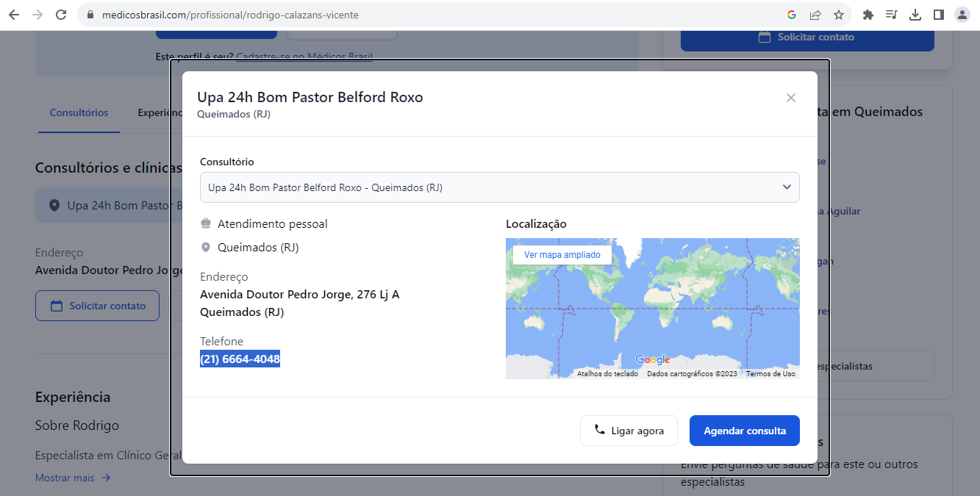
Task: Click the Atendimento pessoal briefcase icon
Action: tap(206, 223)
